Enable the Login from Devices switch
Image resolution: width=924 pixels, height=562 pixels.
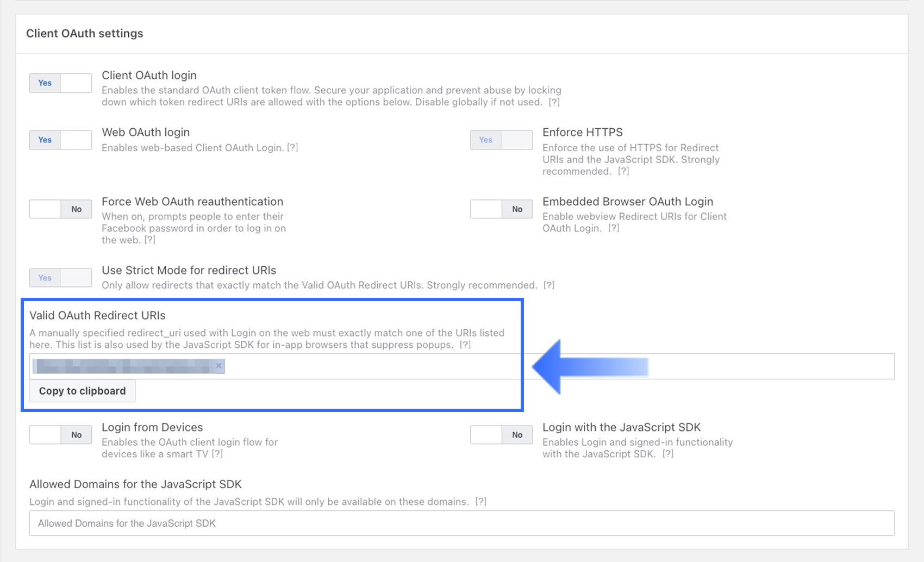point(60,435)
